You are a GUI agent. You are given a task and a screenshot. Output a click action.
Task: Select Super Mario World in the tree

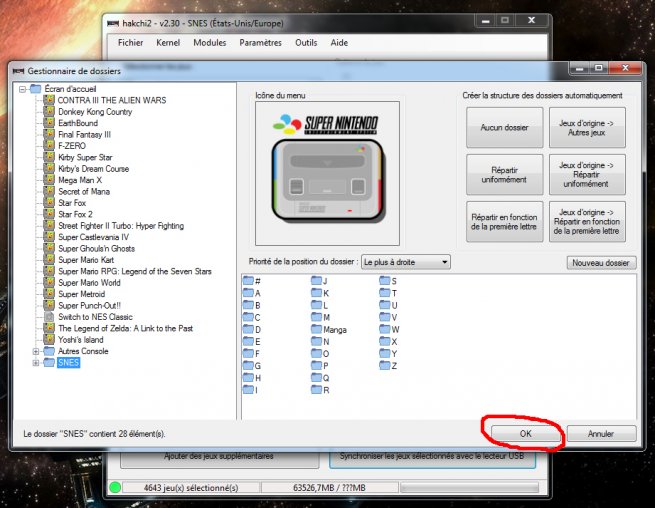pos(89,282)
